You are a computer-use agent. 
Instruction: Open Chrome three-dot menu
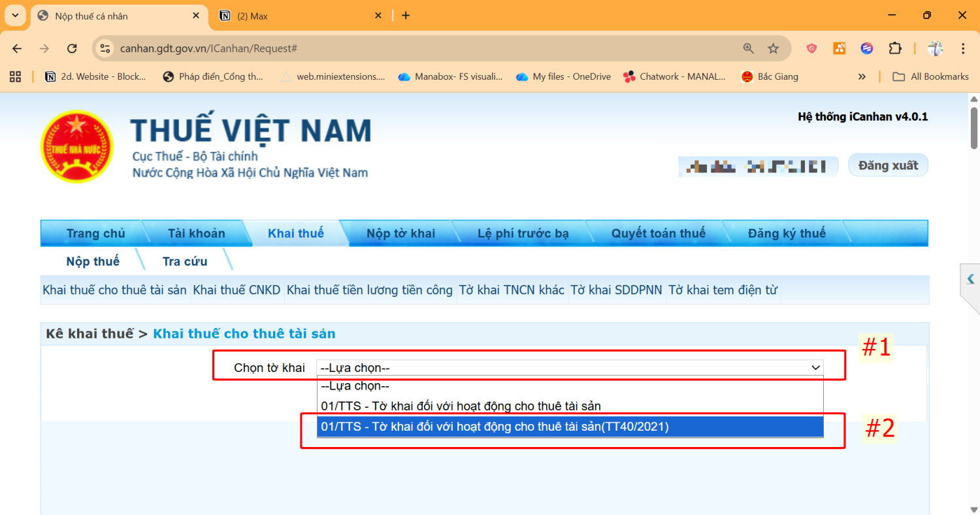click(963, 48)
